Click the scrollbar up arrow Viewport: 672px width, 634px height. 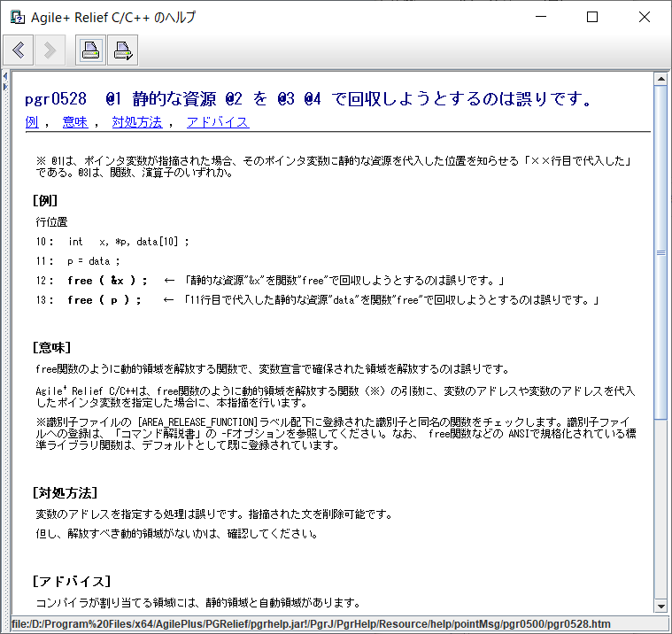(x=660, y=79)
